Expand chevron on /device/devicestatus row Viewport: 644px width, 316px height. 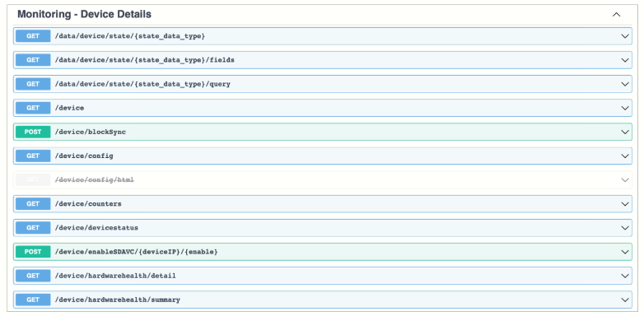625,228
